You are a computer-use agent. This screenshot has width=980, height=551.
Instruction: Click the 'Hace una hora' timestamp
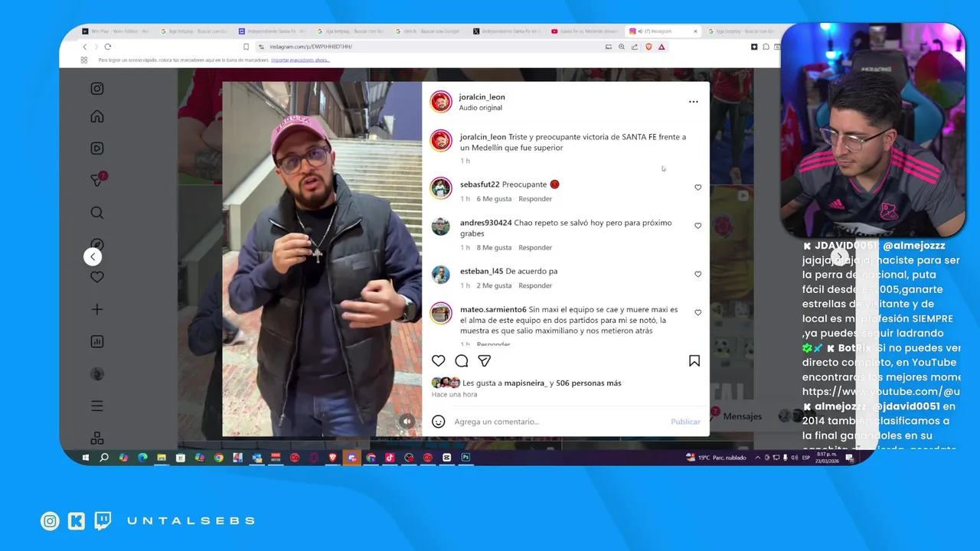pos(454,395)
